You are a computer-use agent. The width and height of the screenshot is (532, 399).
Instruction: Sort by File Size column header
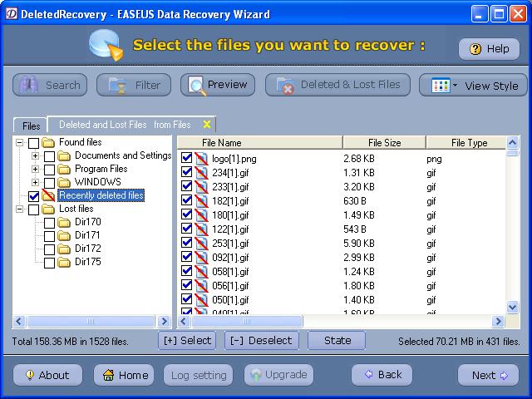384,142
